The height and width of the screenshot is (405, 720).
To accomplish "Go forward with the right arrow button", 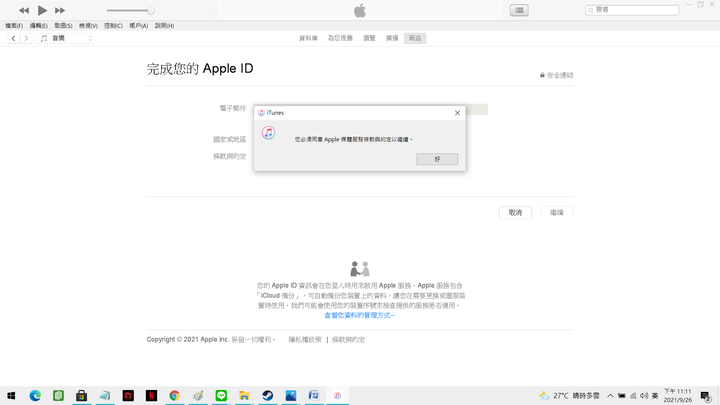I will point(26,39).
